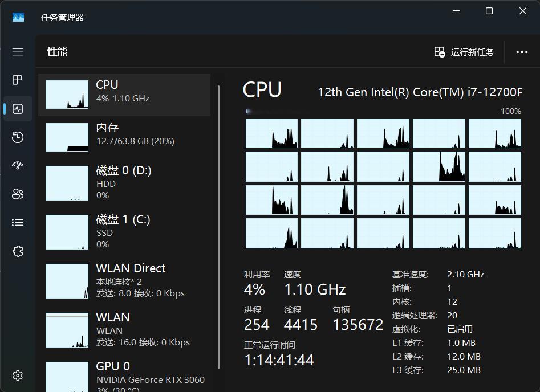
Task: Click the 100% graph scale label
Action: coord(511,111)
